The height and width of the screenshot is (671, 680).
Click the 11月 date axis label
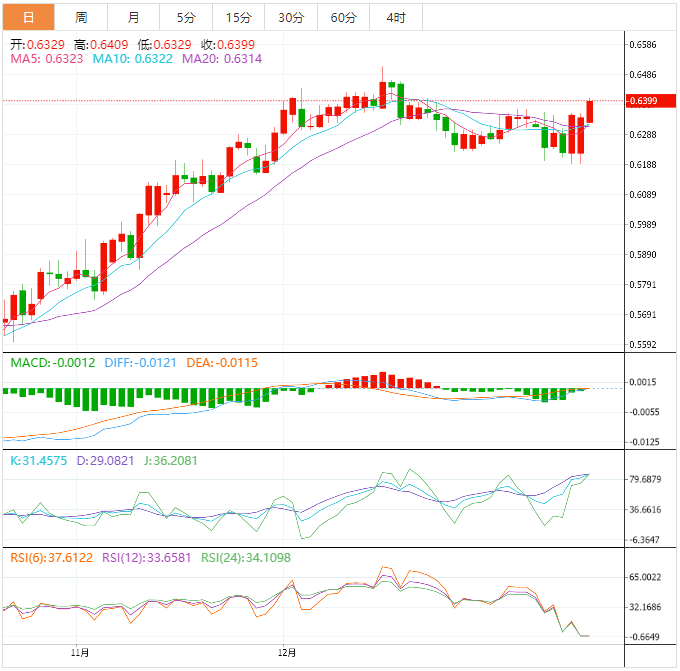81,653
